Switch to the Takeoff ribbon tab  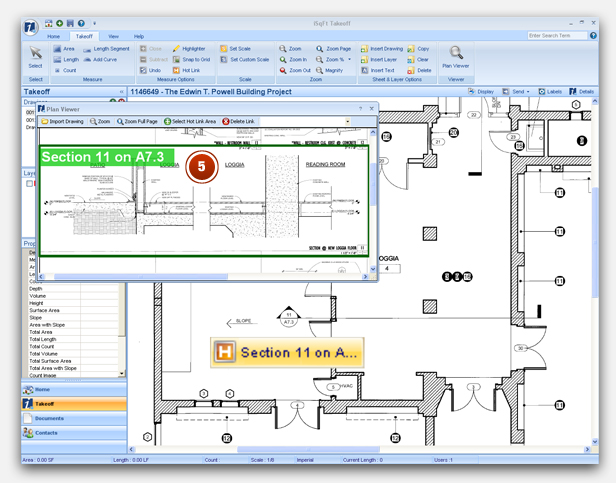click(x=84, y=36)
